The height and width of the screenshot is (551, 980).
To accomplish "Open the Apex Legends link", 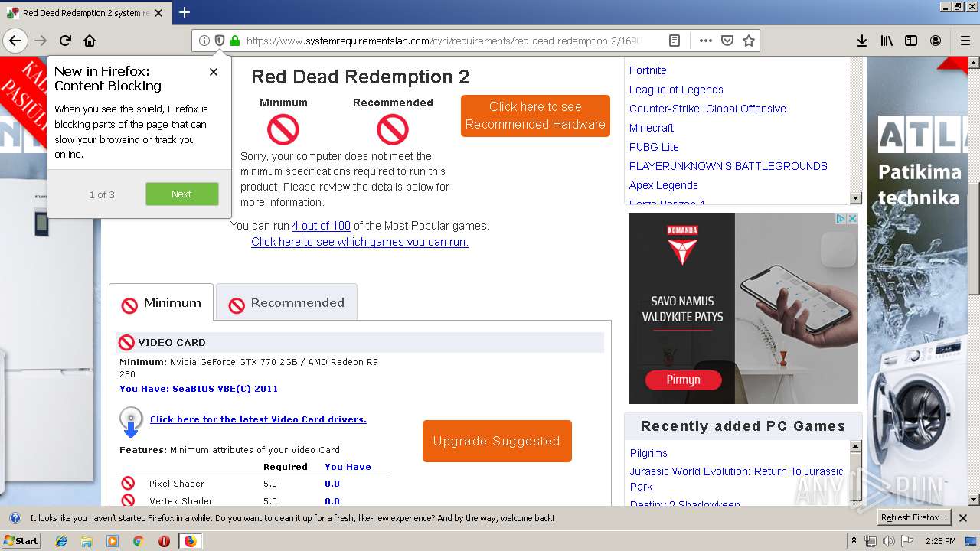I will click(x=664, y=185).
